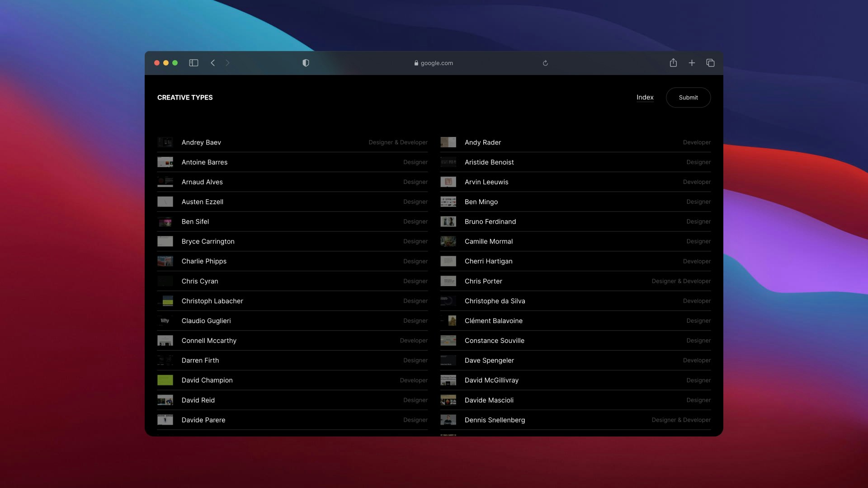
Task: Open a new tab with plus icon
Action: pos(692,63)
